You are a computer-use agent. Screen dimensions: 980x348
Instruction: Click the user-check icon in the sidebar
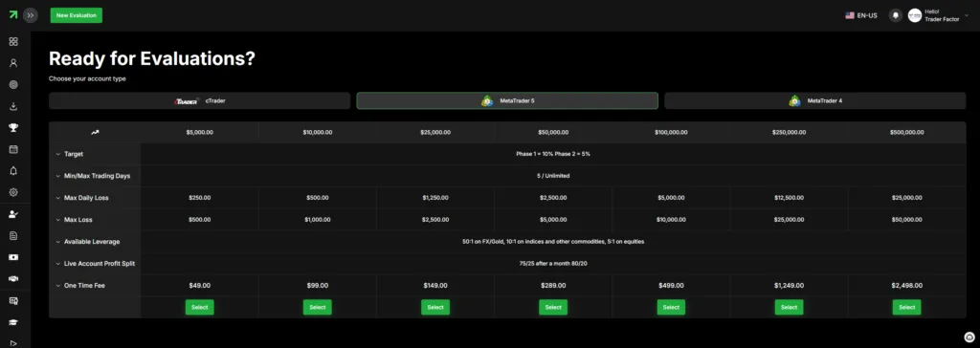13,214
